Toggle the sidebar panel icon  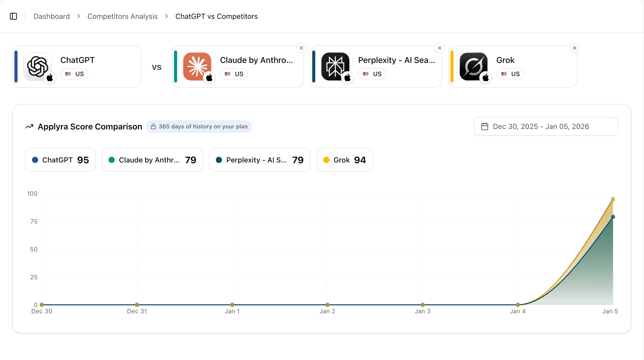(x=14, y=16)
